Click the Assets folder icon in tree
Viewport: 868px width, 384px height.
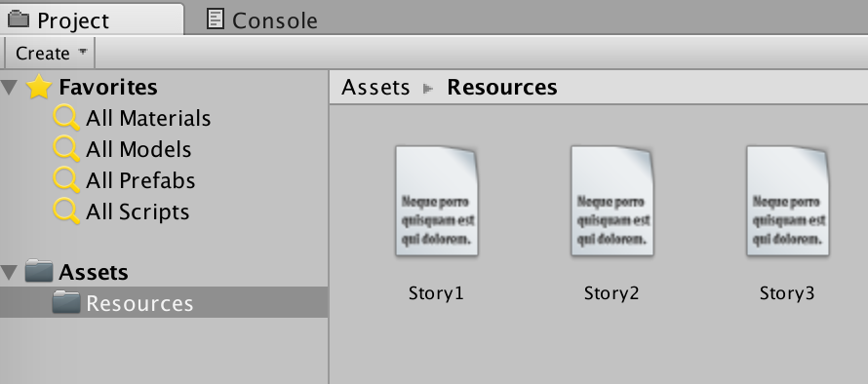[39, 272]
